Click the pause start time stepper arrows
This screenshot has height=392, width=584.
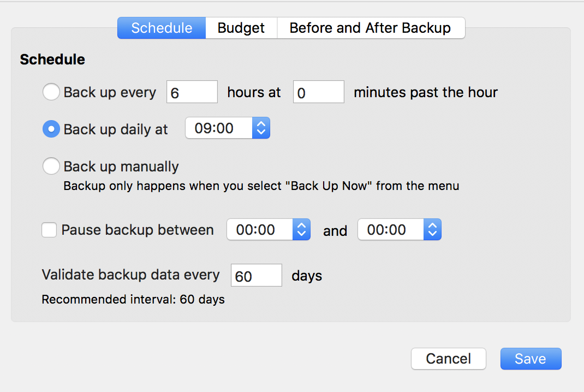tap(302, 230)
